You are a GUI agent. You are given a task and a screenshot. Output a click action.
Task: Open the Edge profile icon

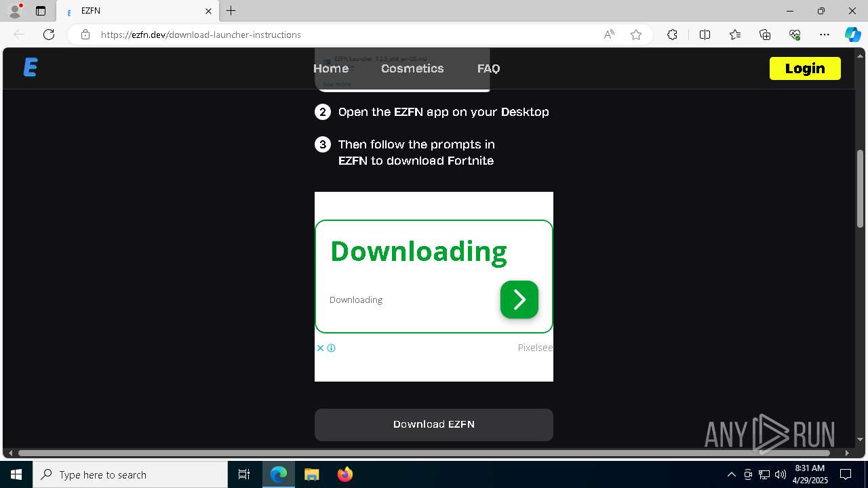pos(15,11)
